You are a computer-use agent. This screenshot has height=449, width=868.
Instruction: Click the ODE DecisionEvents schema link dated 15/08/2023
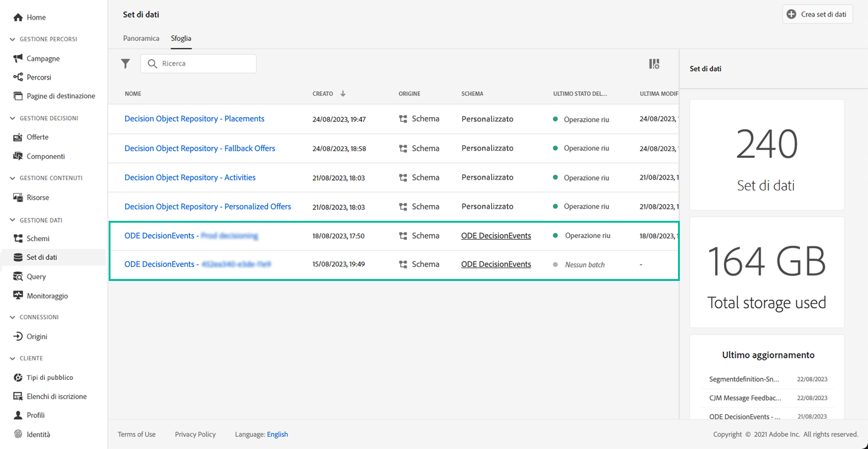pos(496,265)
